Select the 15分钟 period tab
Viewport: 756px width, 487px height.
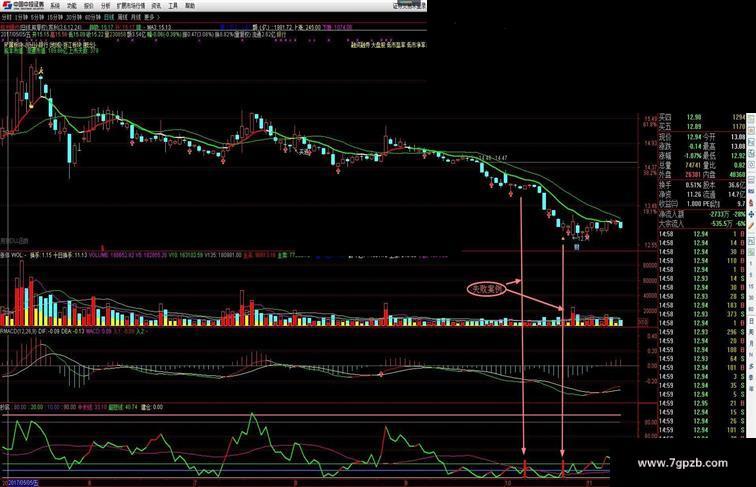(x=55, y=17)
